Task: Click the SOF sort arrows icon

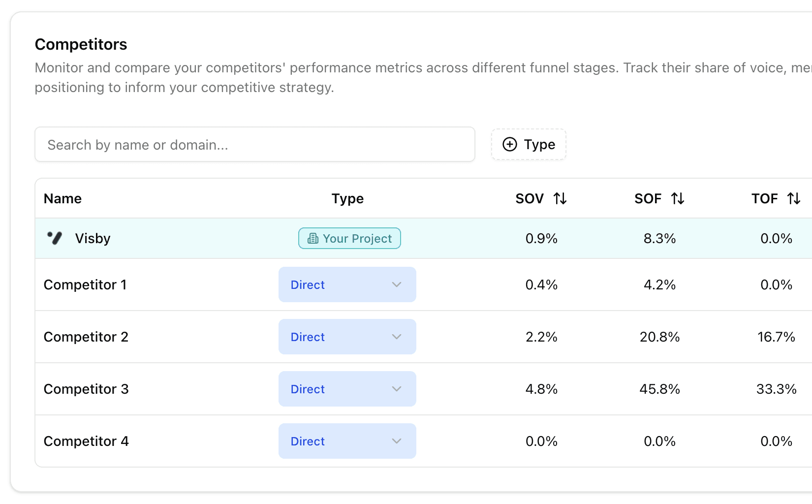Action: 678,199
